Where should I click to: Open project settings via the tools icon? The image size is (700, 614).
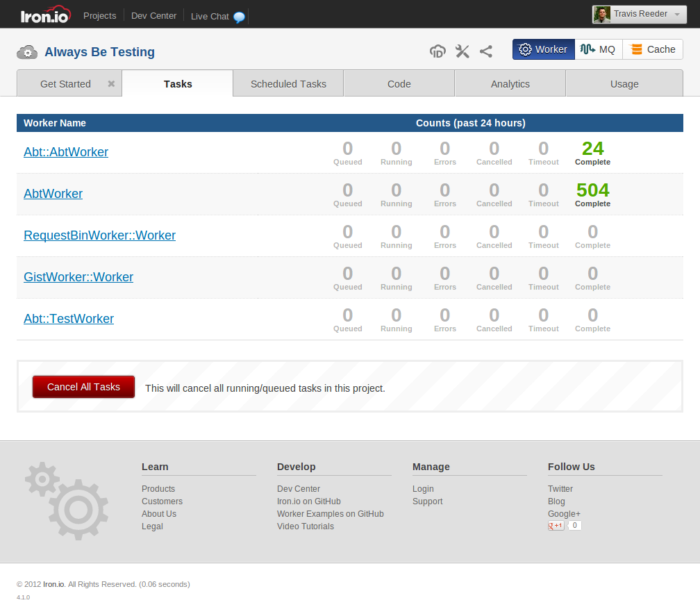coord(462,51)
